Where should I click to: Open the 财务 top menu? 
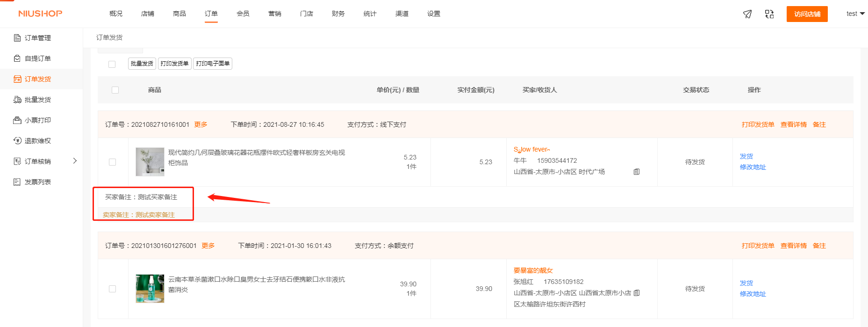pos(338,14)
